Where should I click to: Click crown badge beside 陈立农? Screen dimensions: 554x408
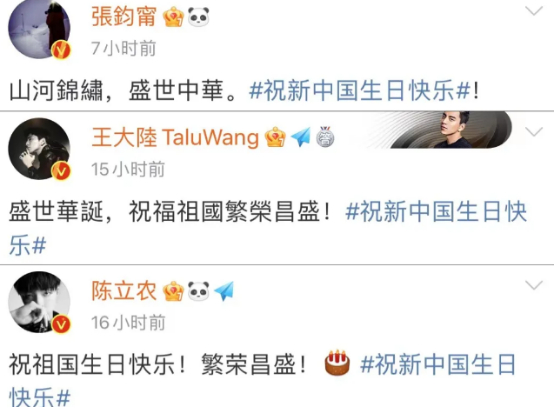pyautogui.click(x=173, y=291)
